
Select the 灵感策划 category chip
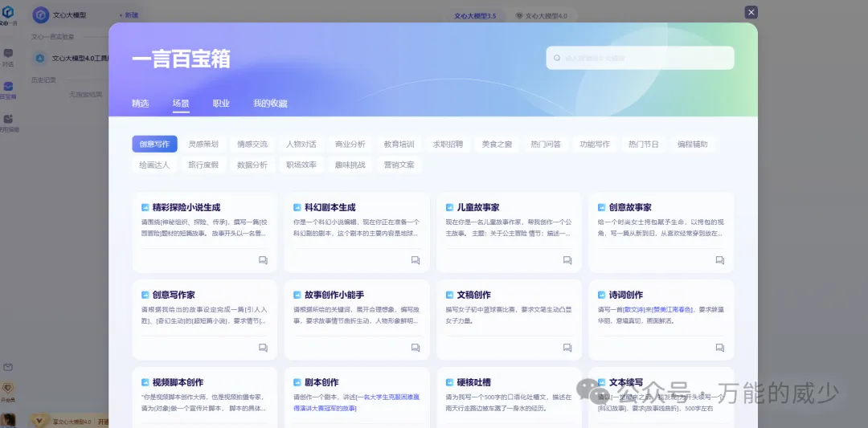pyautogui.click(x=203, y=144)
